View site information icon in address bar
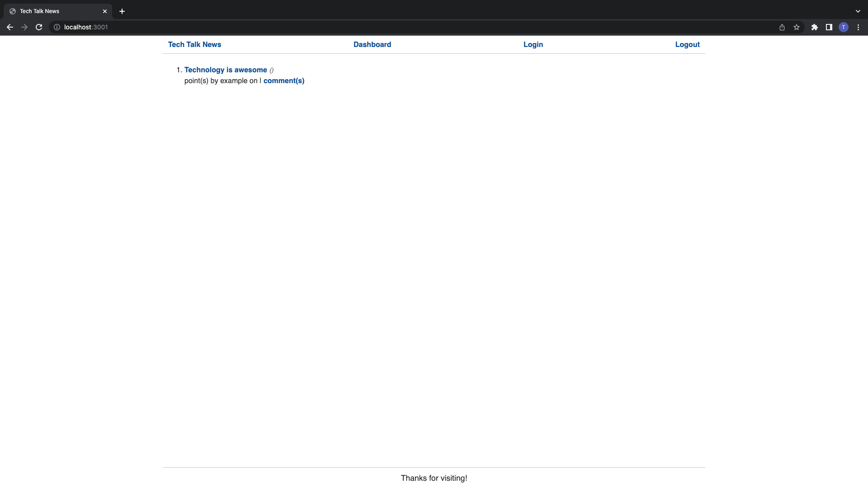The height and width of the screenshot is (488, 868). point(57,27)
